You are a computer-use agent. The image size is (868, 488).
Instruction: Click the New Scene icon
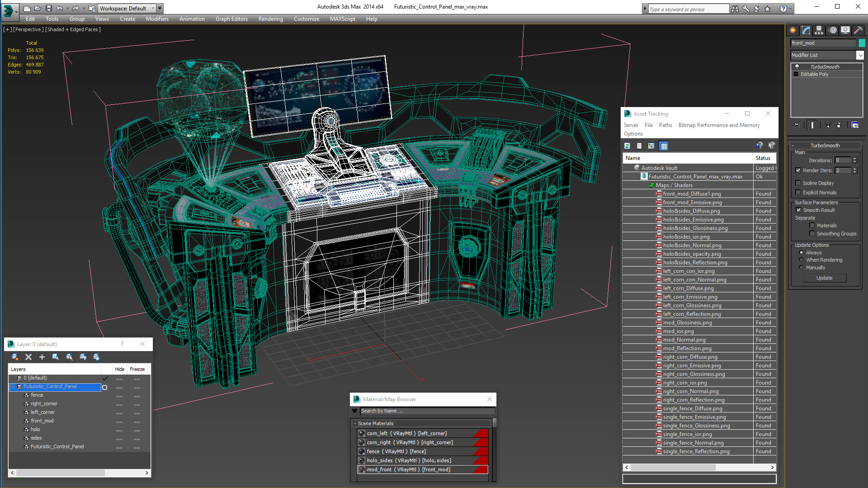click(x=27, y=8)
